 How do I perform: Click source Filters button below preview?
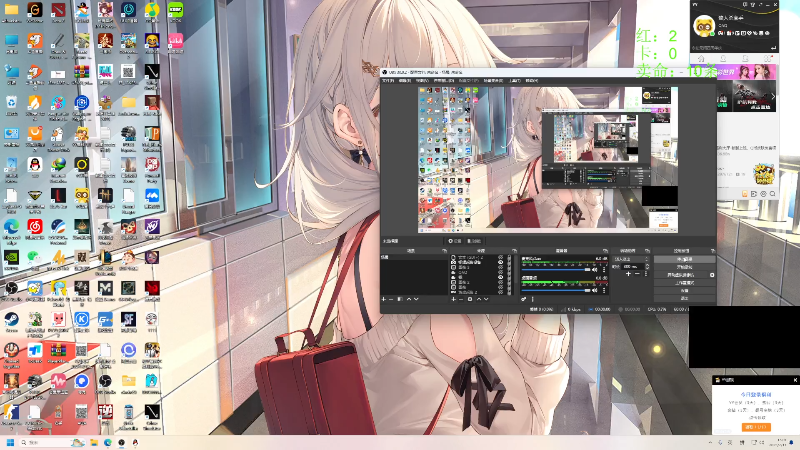click(x=474, y=241)
